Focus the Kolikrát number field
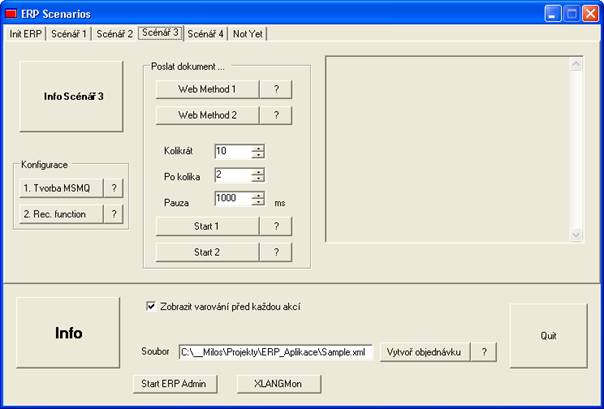 coord(233,151)
